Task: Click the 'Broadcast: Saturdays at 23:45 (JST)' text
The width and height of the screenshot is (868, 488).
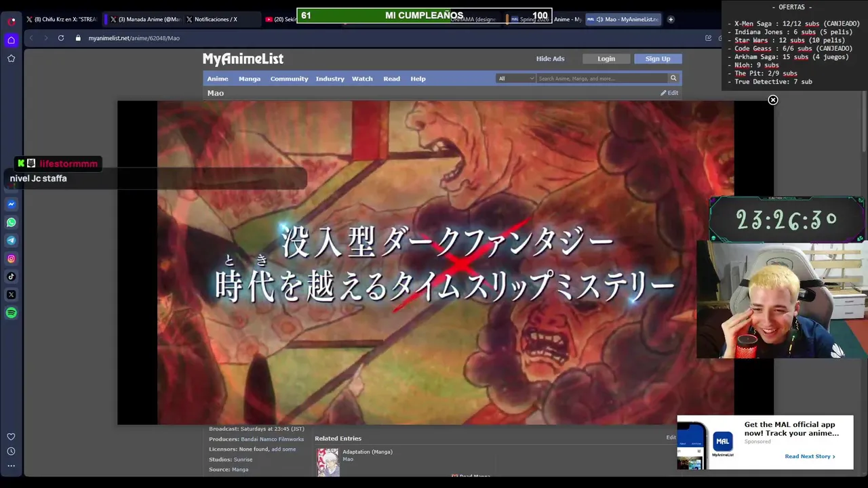Action: [256, 429]
